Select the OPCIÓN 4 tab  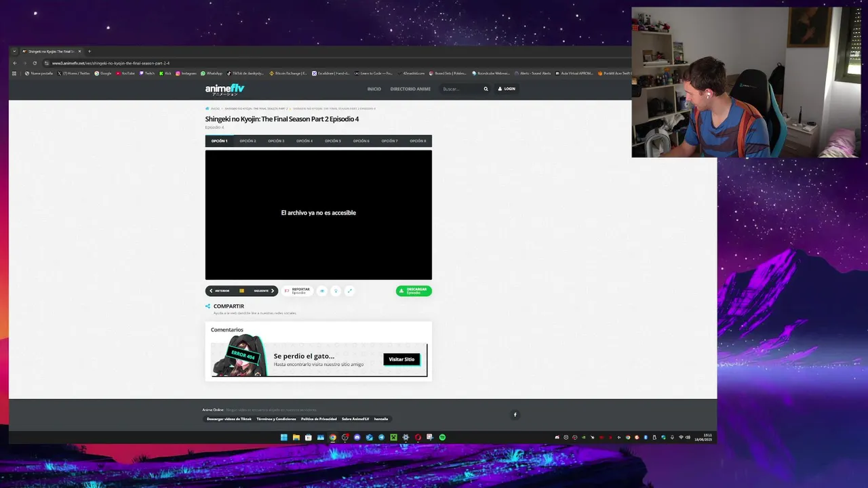pos(304,141)
